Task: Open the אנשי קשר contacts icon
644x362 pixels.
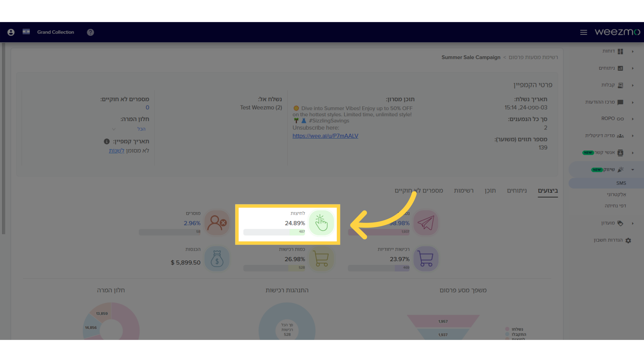Action: pyautogui.click(x=621, y=153)
